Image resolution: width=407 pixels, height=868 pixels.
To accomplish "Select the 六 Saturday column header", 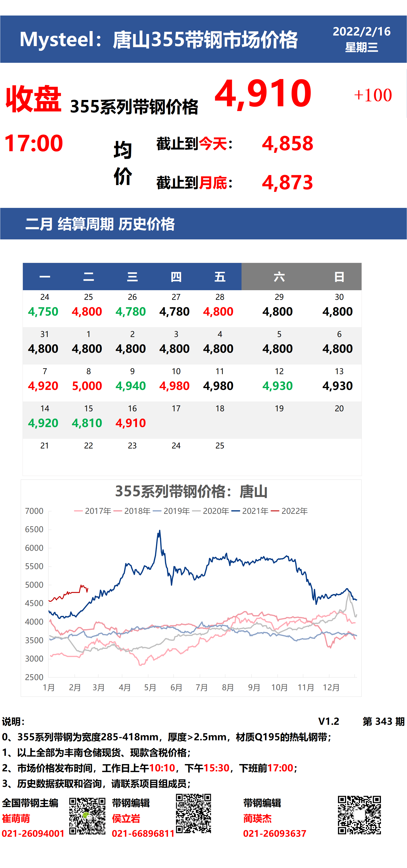I will (x=279, y=277).
